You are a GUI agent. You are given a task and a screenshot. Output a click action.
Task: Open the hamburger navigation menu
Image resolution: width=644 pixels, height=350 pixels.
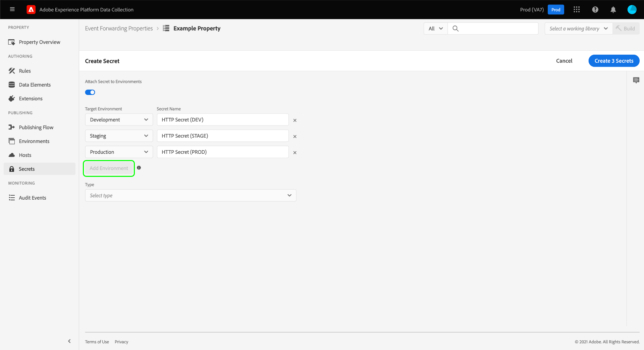pos(12,9)
